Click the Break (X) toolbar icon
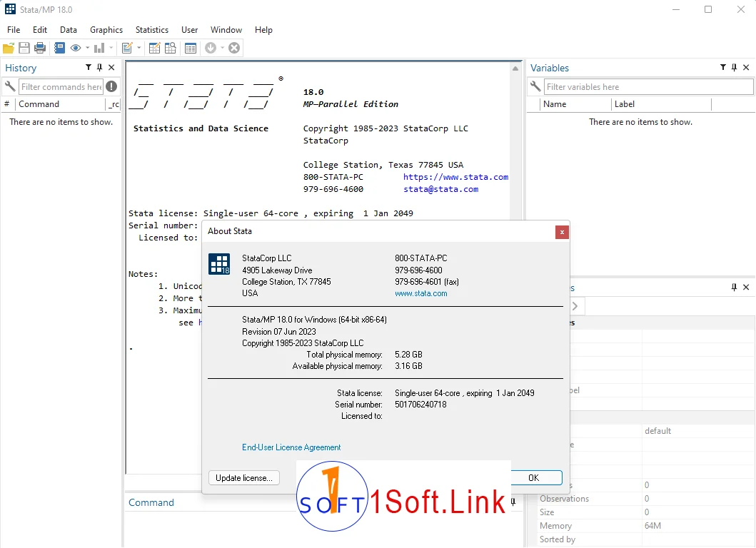Screen dimensions: 756x548 (x=233, y=48)
